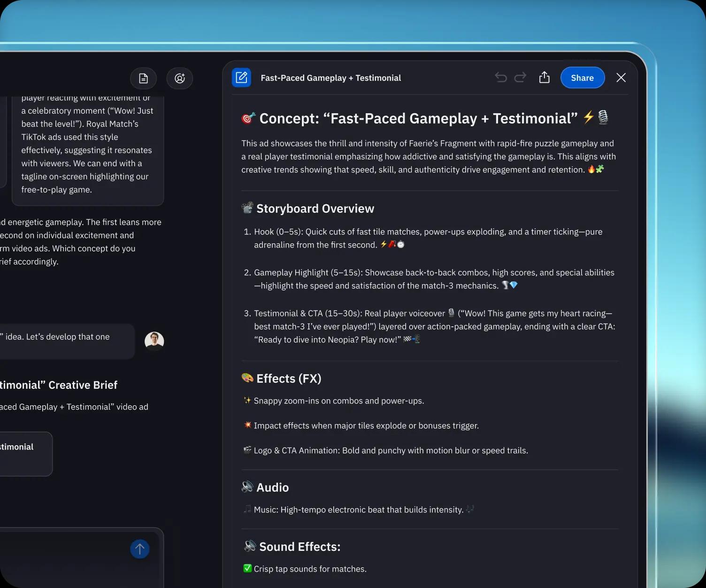Click the add persona icon button
The image size is (706, 588).
(180, 78)
